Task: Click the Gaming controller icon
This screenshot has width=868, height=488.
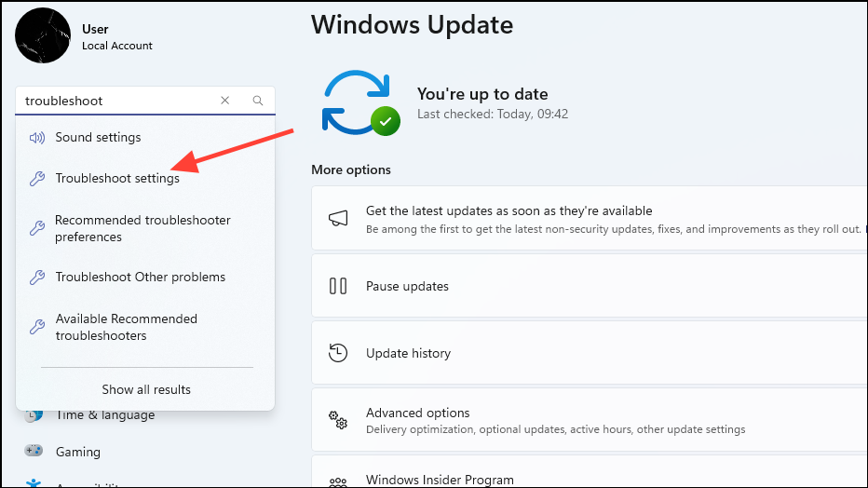Action: [x=34, y=451]
